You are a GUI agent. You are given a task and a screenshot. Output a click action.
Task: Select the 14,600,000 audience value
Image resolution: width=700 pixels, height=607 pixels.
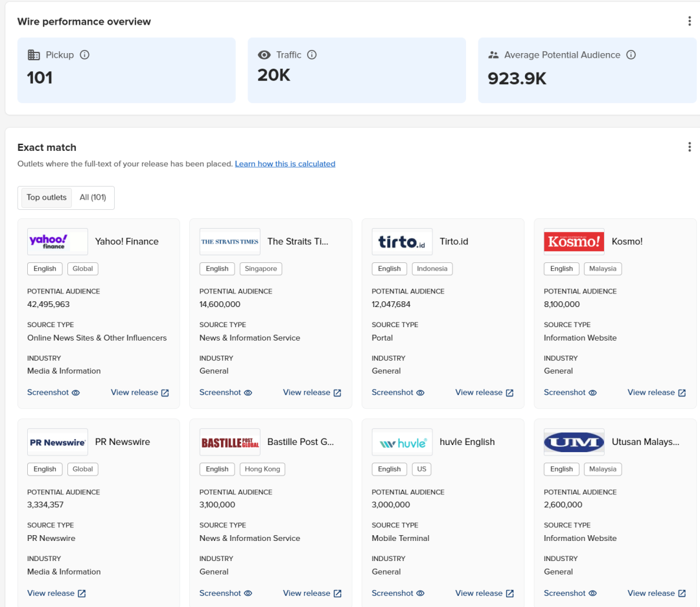tap(220, 304)
